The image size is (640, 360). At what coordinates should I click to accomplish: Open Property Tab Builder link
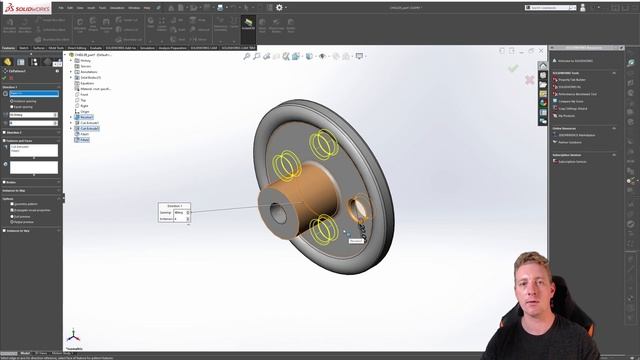[572, 80]
